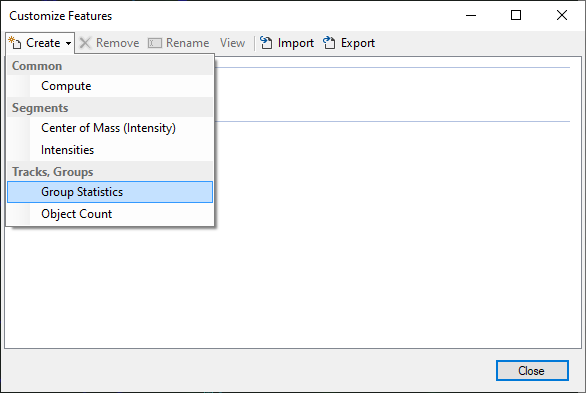Click the Rename icon in toolbar
The width and height of the screenshot is (586, 393).
click(155, 43)
